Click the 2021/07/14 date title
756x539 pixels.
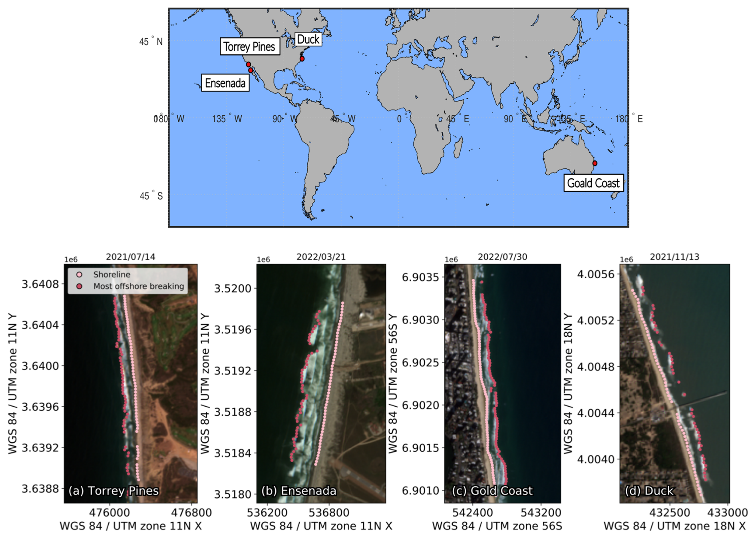click(130, 257)
